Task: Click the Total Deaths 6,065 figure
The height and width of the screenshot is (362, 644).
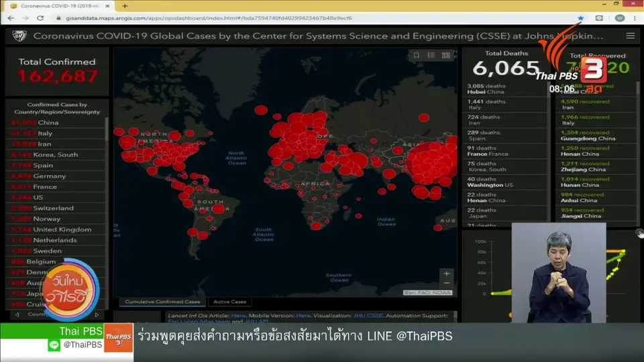Action: 506,68
